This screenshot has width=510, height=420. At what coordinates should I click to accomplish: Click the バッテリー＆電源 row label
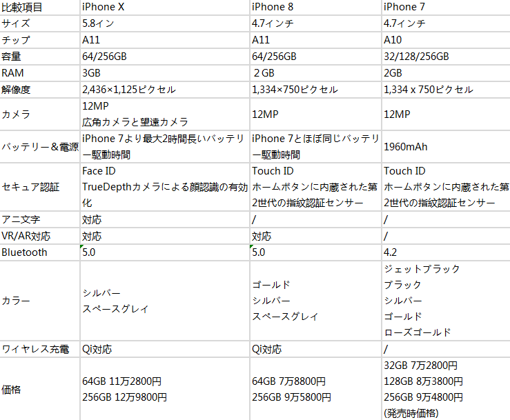coord(39,147)
